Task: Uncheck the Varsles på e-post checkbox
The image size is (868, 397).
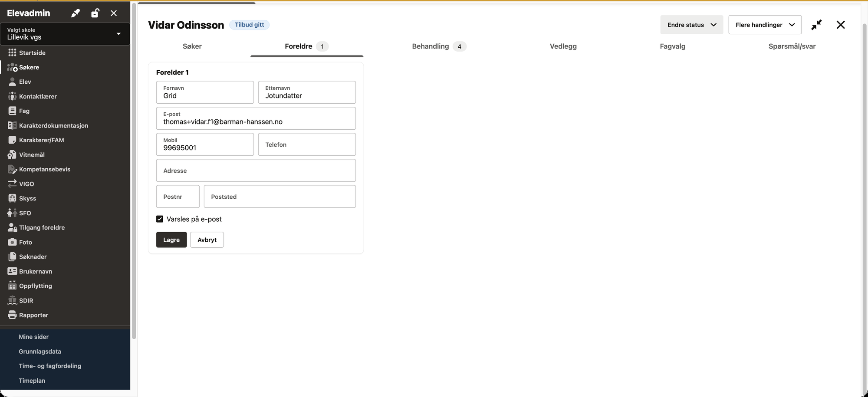Action: point(160,219)
